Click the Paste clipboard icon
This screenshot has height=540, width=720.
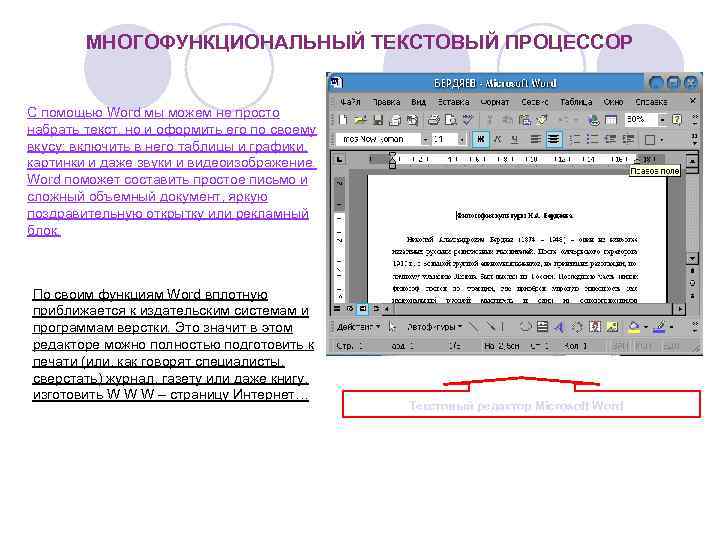tap(524, 120)
